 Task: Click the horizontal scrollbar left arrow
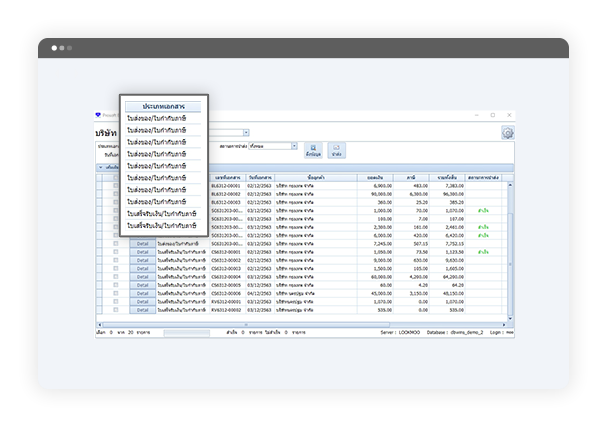point(100,325)
